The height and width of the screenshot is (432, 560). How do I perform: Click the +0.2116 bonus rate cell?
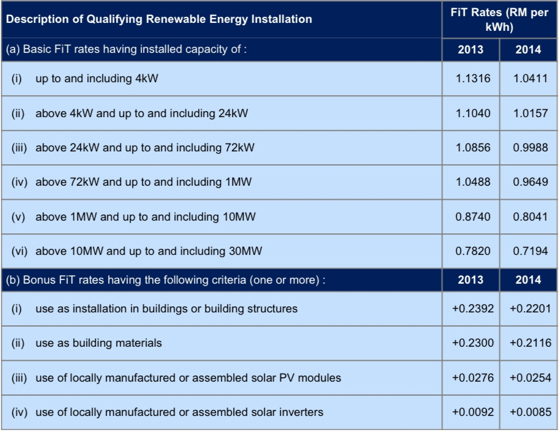coord(528,343)
